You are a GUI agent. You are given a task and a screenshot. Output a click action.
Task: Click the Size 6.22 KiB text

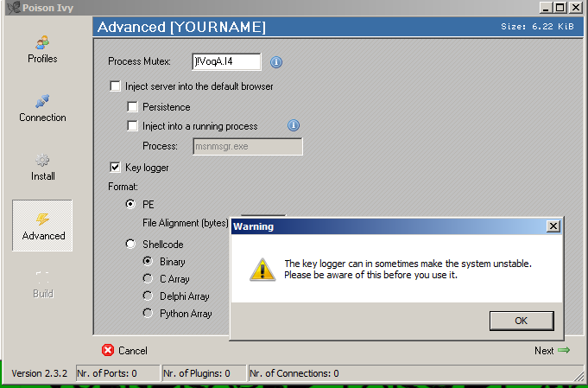[537, 27]
